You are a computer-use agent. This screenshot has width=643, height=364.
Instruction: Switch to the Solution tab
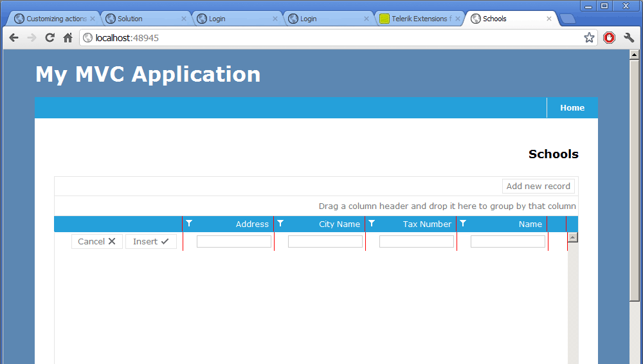pyautogui.click(x=147, y=19)
